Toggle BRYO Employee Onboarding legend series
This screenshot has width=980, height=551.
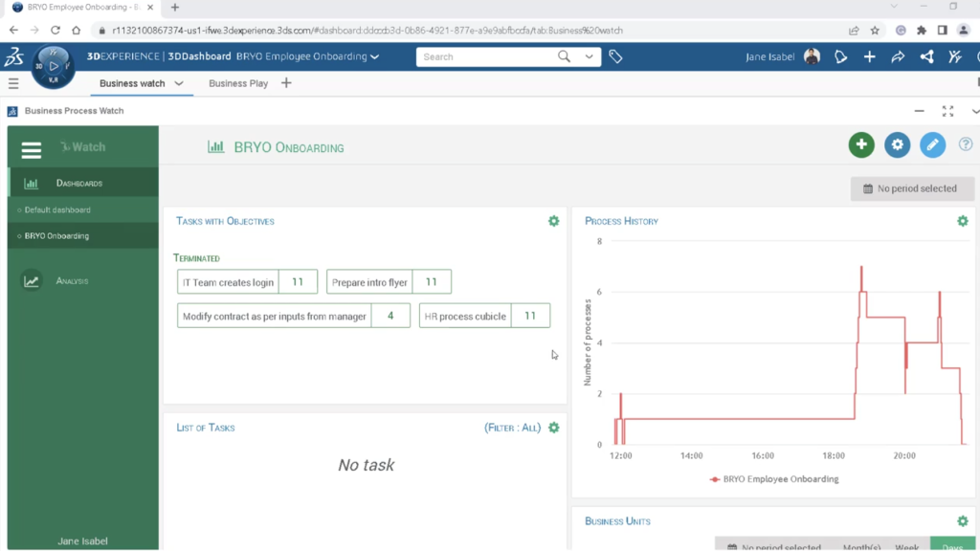point(774,479)
